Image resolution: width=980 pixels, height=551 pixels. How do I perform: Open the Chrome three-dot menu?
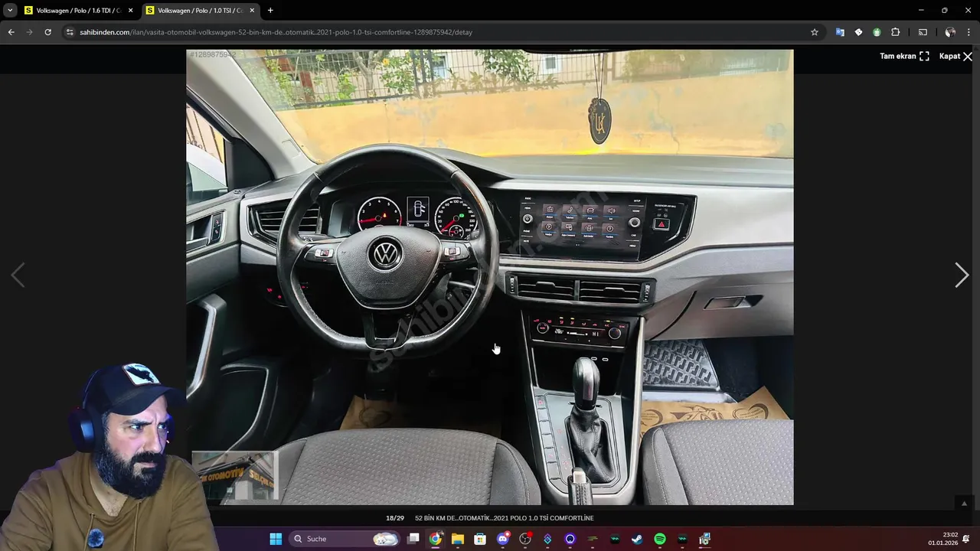pos(969,32)
